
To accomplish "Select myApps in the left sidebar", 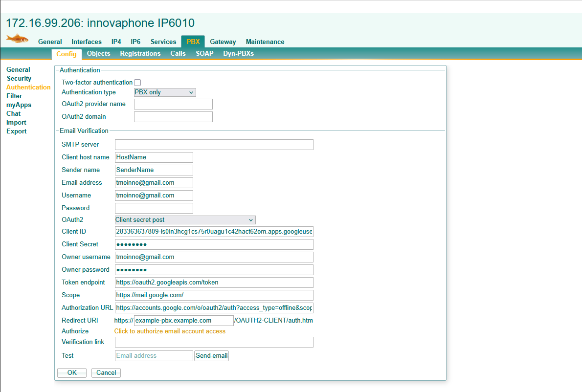I will click(x=19, y=105).
